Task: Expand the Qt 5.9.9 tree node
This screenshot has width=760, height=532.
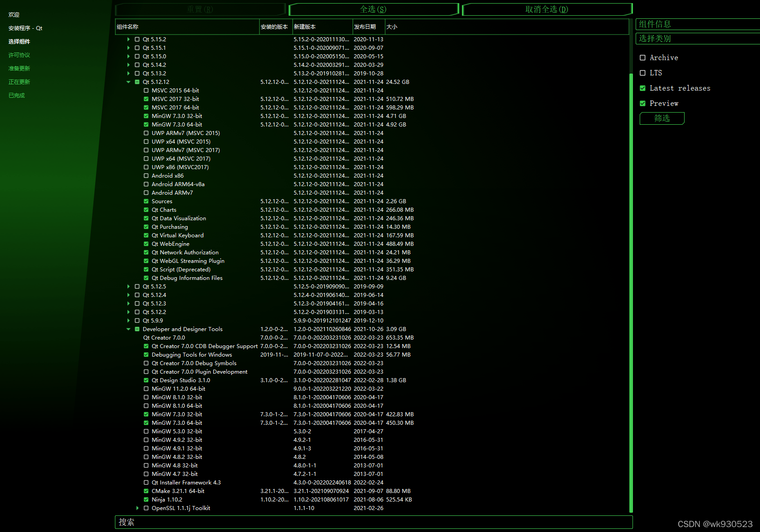Action: tap(128, 321)
